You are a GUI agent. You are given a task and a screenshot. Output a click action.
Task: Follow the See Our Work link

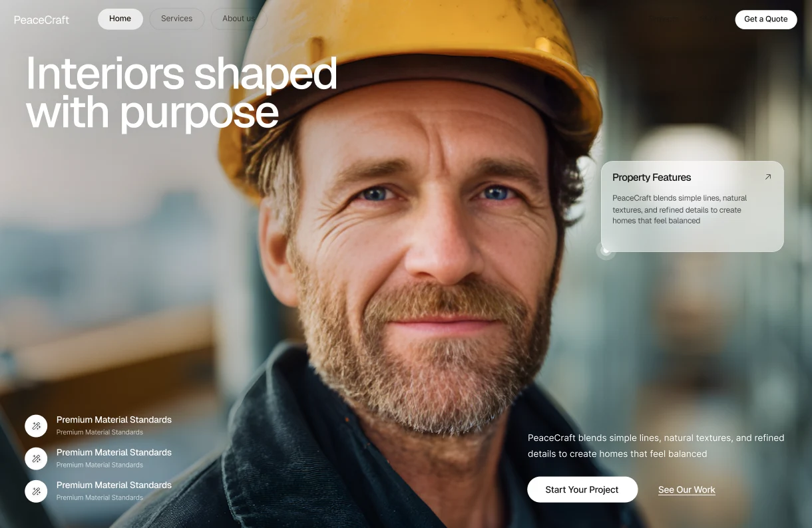pos(687,490)
